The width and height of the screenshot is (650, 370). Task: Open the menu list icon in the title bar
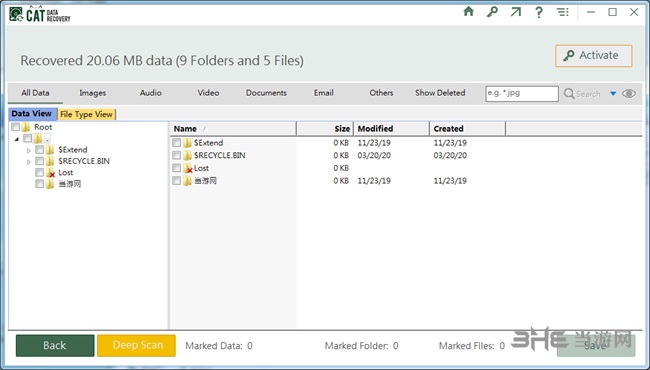pos(563,12)
